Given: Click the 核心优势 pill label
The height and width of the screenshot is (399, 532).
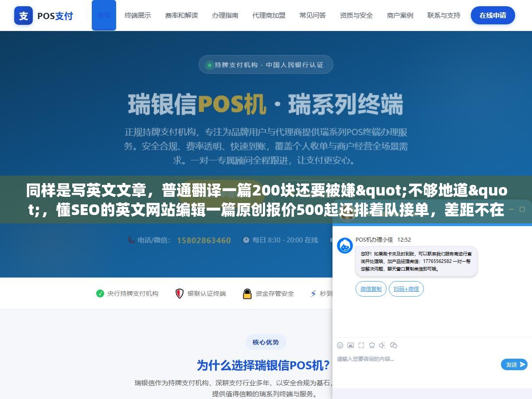Looking at the screenshot, I should pyautogui.click(x=266, y=342).
